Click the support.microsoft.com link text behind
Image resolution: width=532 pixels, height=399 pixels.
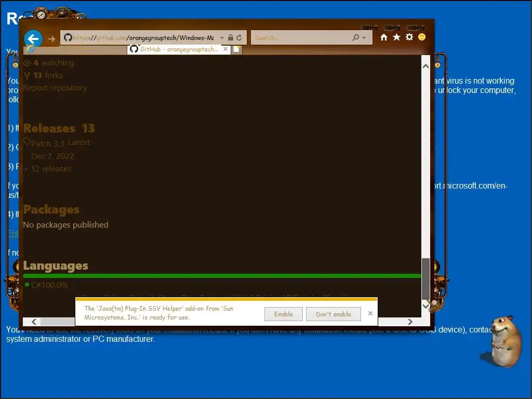(x=471, y=186)
